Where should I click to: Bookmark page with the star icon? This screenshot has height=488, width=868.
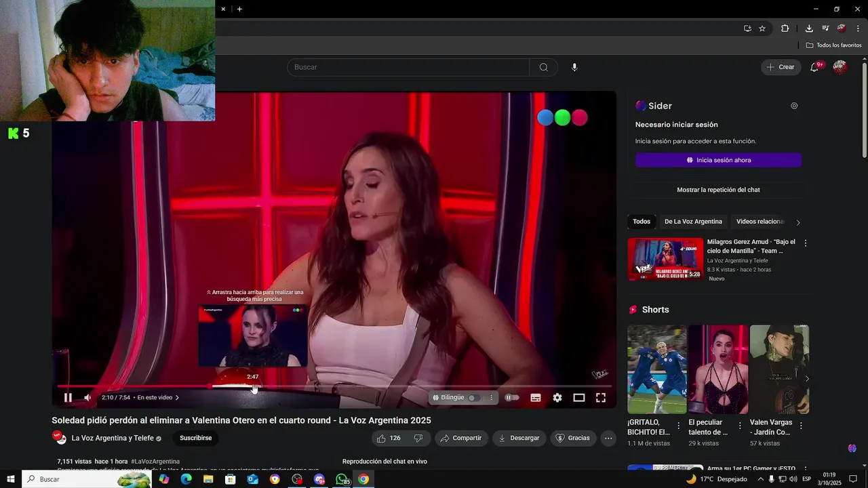[762, 28]
